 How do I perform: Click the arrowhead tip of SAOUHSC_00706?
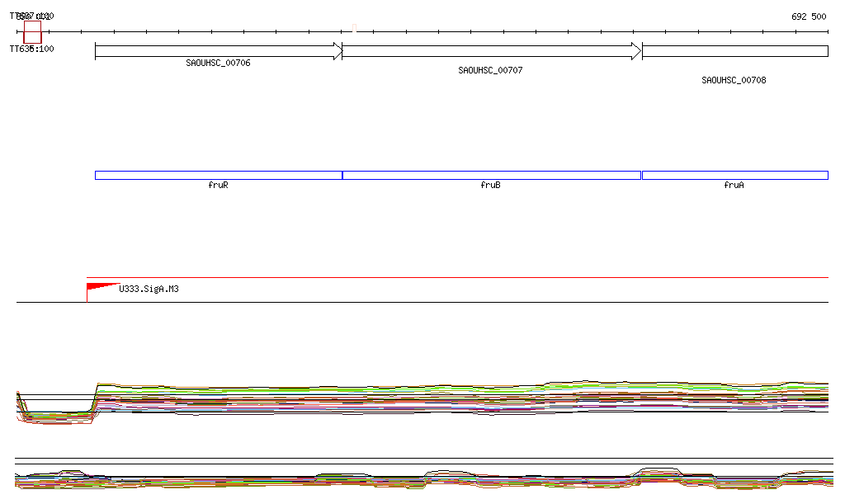pyautogui.click(x=338, y=51)
